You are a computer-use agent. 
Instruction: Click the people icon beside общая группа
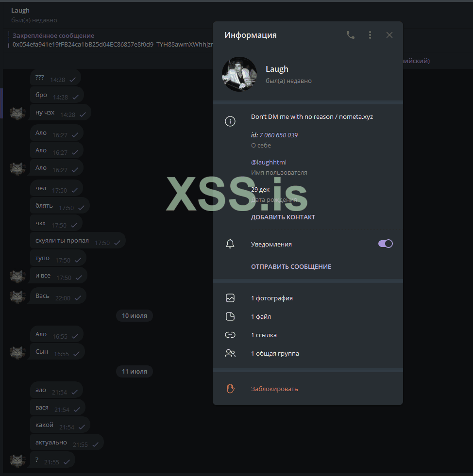(230, 353)
